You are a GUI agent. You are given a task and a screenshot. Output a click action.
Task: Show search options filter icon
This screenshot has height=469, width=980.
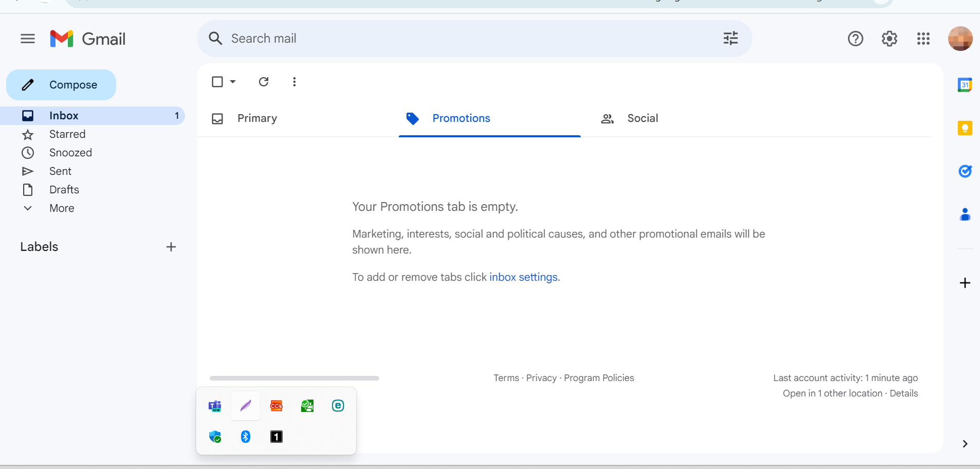[x=730, y=39]
